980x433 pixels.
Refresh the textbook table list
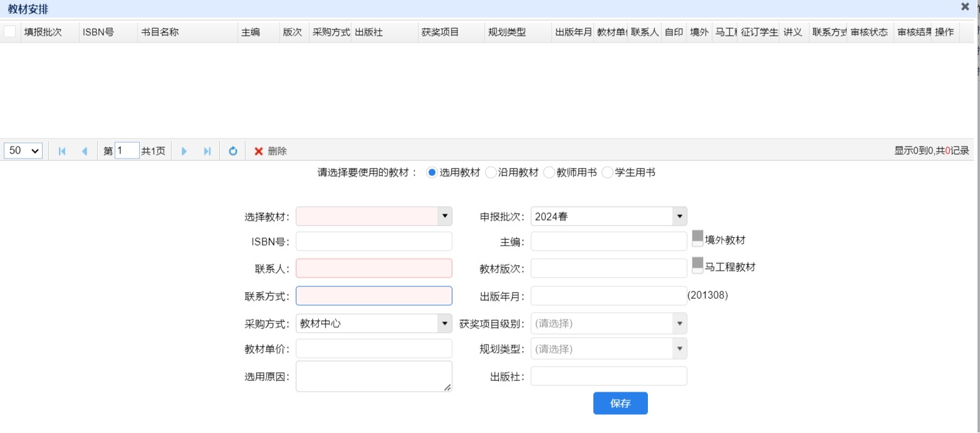coord(233,151)
